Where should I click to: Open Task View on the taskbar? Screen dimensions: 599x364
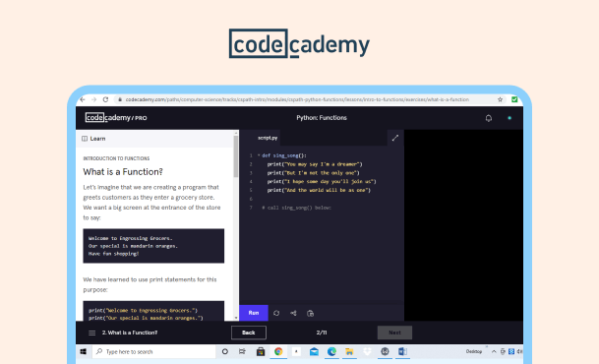coord(242,351)
